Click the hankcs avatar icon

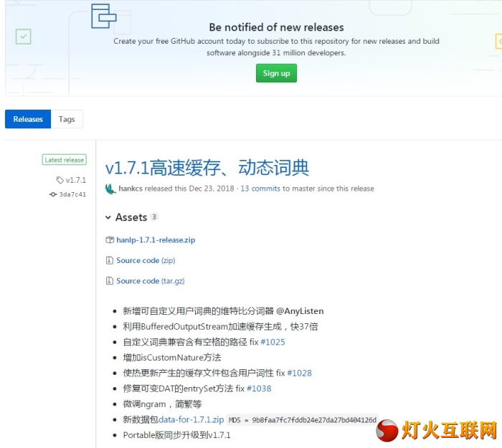[110, 189]
